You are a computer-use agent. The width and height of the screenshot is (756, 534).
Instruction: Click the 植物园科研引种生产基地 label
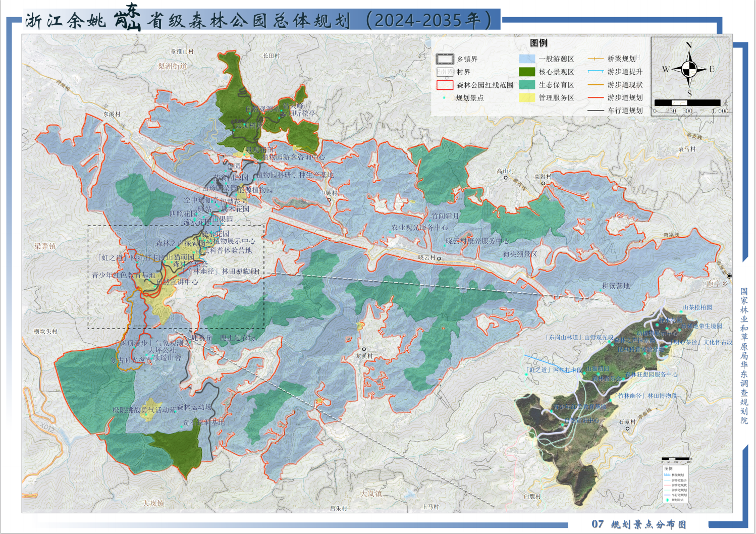[x=295, y=175]
